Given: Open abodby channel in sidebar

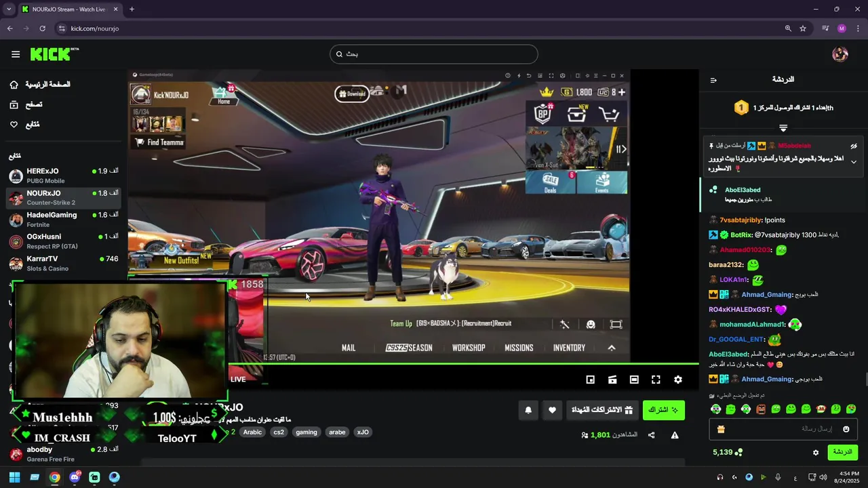Looking at the screenshot, I should tap(64, 454).
